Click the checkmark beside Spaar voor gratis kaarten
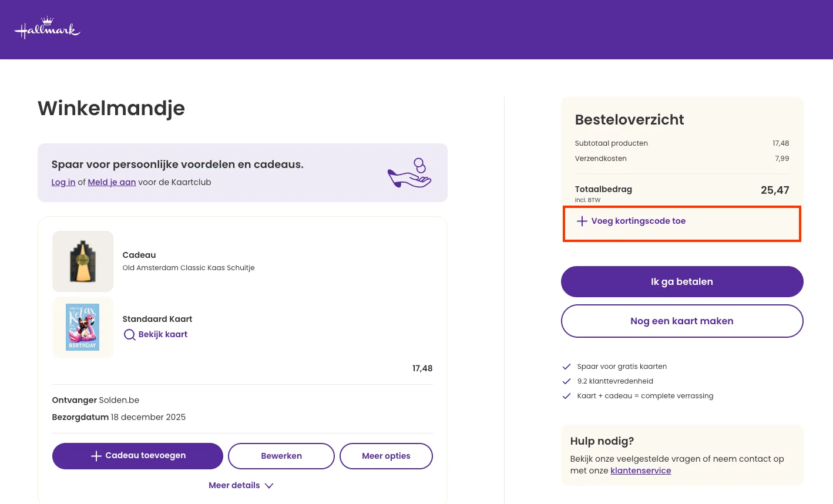The width and height of the screenshot is (833, 504). (566, 366)
